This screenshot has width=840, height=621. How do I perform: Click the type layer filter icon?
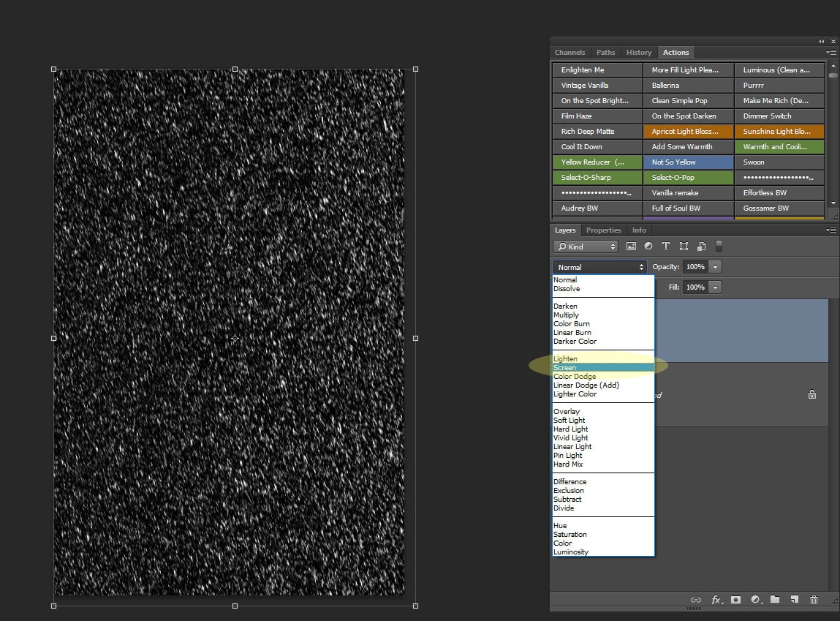pyautogui.click(x=666, y=246)
